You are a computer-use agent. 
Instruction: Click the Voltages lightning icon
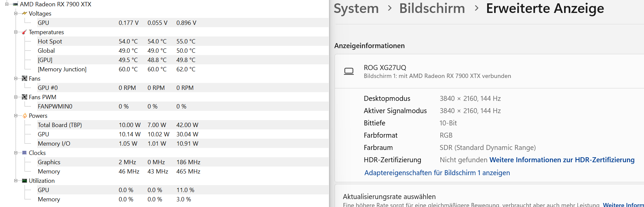25,14
